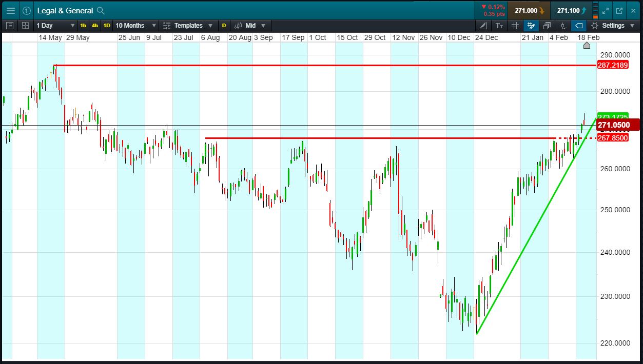The height and width of the screenshot is (364, 643).
Task: Search instruments with the magnifier icon
Action: point(101,10)
